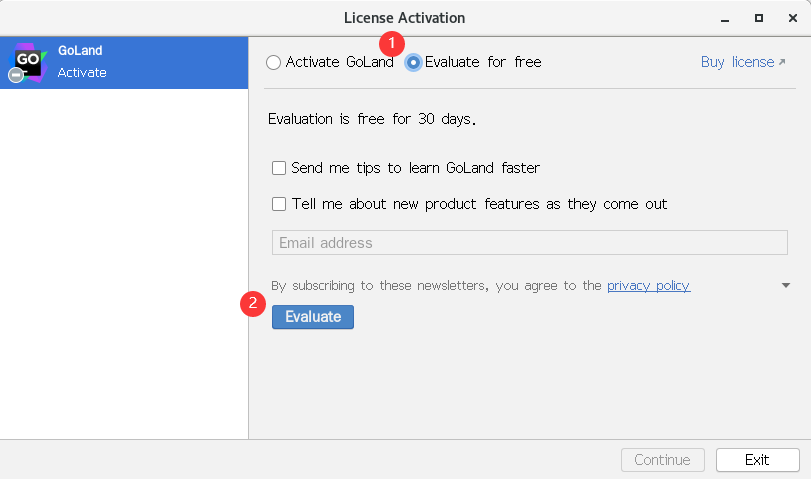Click the red step 2 badge
811x479 pixels.
pyautogui.click(x=253, y=303)
